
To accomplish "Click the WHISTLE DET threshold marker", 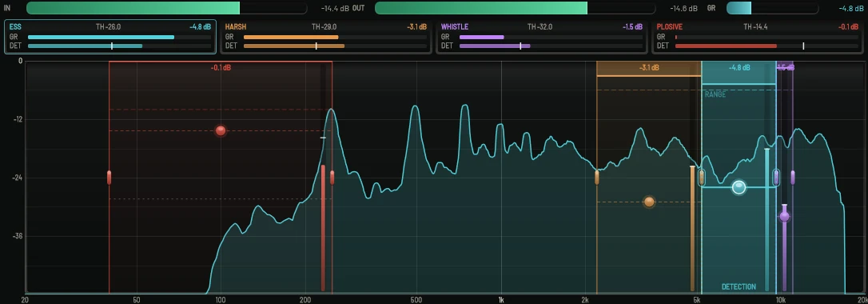I will 520,46.
